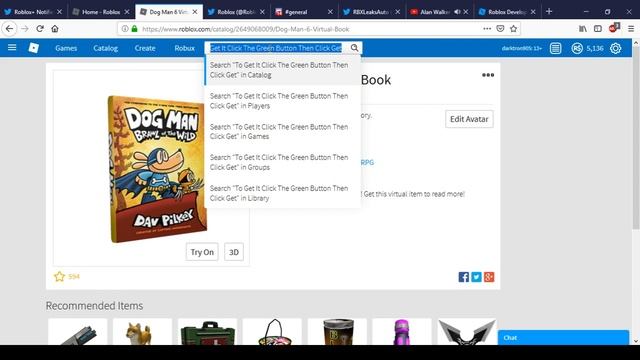Open the item three-dots options menu
The height and width of the screenshot is (360, 640).
(x=488, y=75)
